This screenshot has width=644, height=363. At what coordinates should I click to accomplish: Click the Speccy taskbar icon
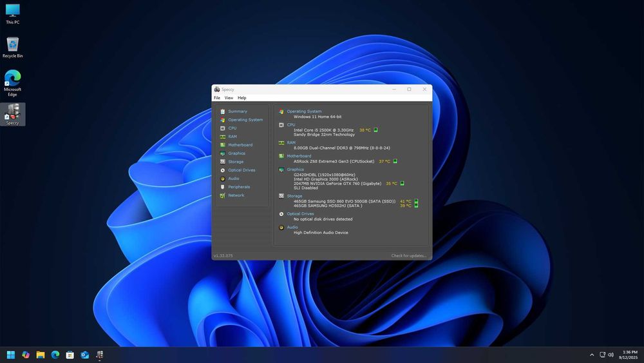point(99,355)
